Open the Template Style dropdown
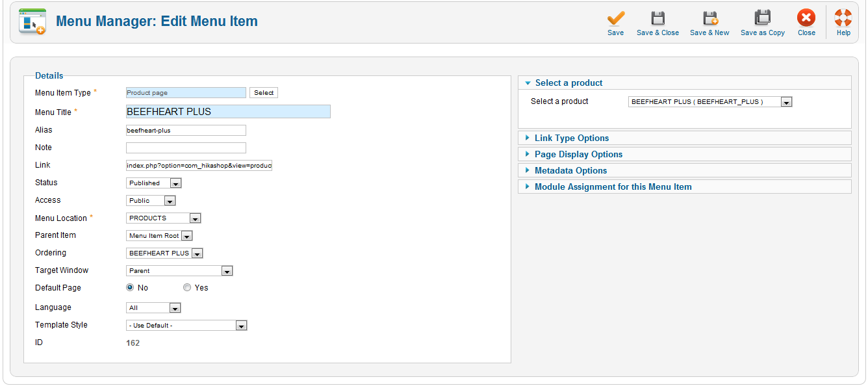The height and width of the screenshot is (388, 868). (x=186, y=326)
